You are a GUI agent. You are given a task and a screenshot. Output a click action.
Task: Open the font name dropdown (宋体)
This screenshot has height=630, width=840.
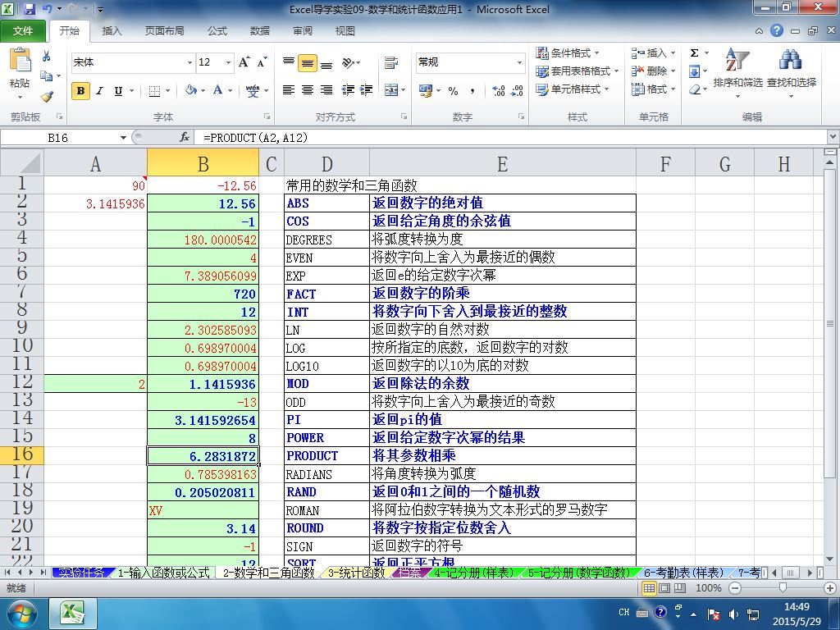click(x=189, y=62)
